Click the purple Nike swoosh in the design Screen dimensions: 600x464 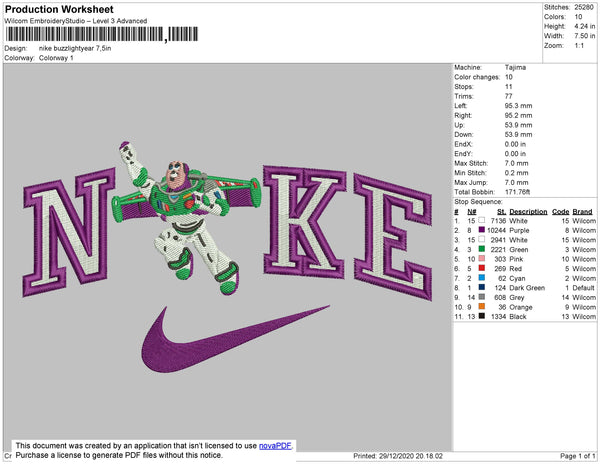click(x=234, y=339)
